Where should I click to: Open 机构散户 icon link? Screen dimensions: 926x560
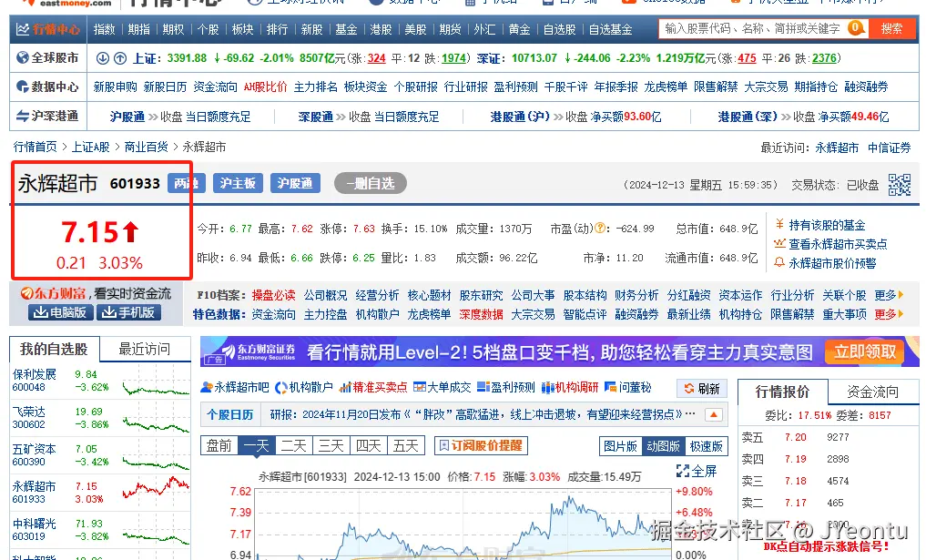pyautogui.click(x=303, y=388)
